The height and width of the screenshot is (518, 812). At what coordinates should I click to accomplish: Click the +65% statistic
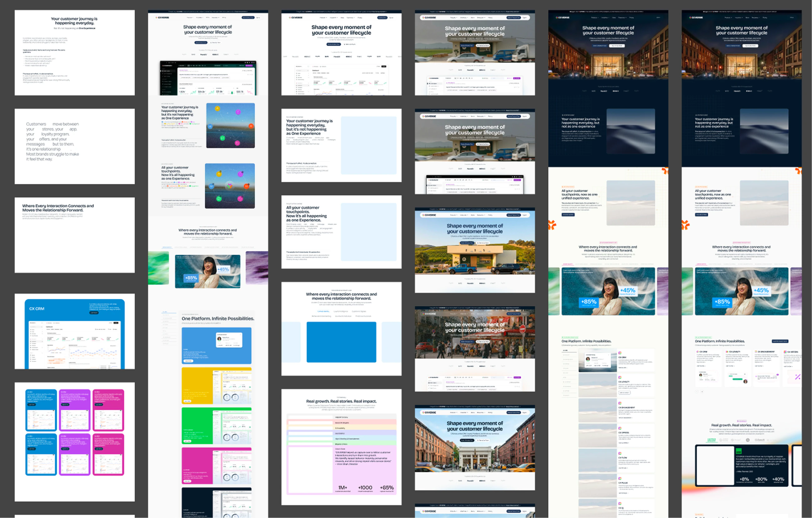point(387,488)
